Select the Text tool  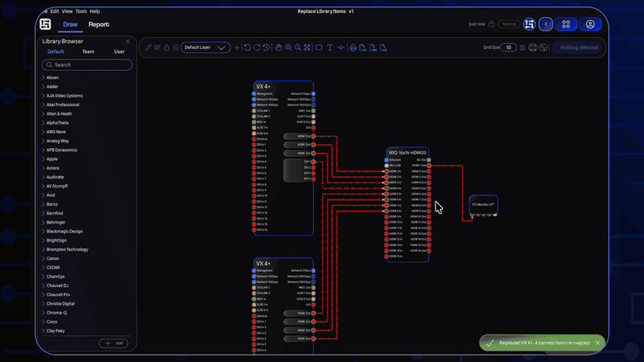point(330,47)
